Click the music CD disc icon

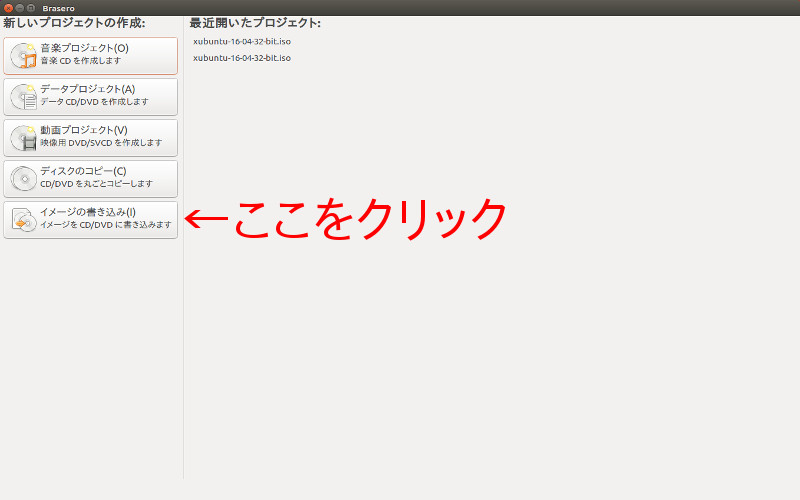pyautogui.click(x=23, y=56)
